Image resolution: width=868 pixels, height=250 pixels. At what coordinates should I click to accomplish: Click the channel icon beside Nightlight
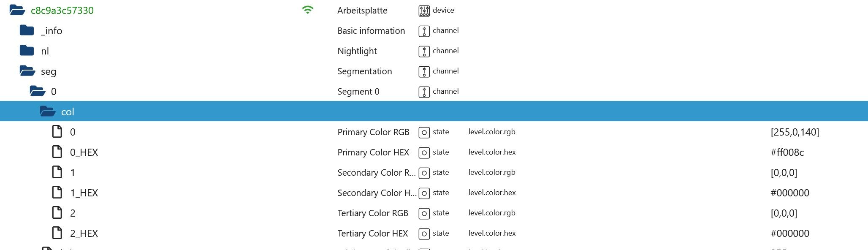(x=424, y=51)
